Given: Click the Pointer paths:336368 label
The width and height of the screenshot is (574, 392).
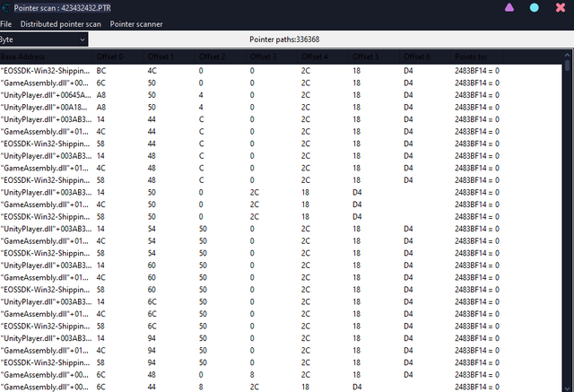Looking at the screenshot, I should click(x=284, y=39).
